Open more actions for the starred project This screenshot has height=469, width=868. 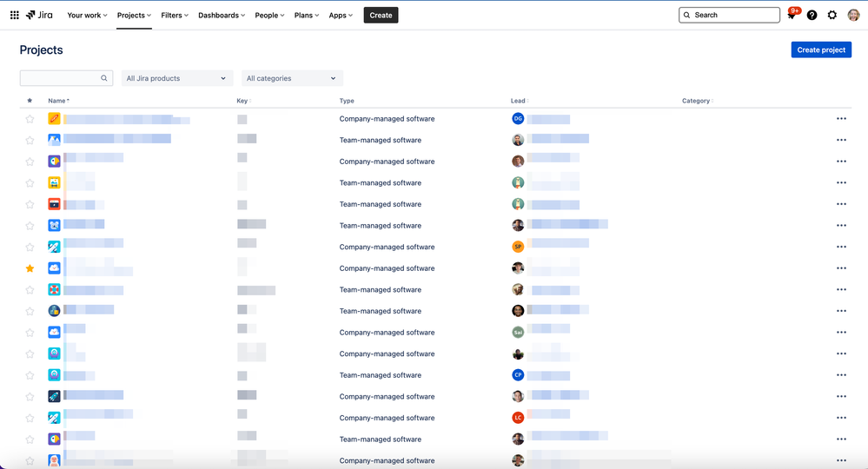pos(841,268)
